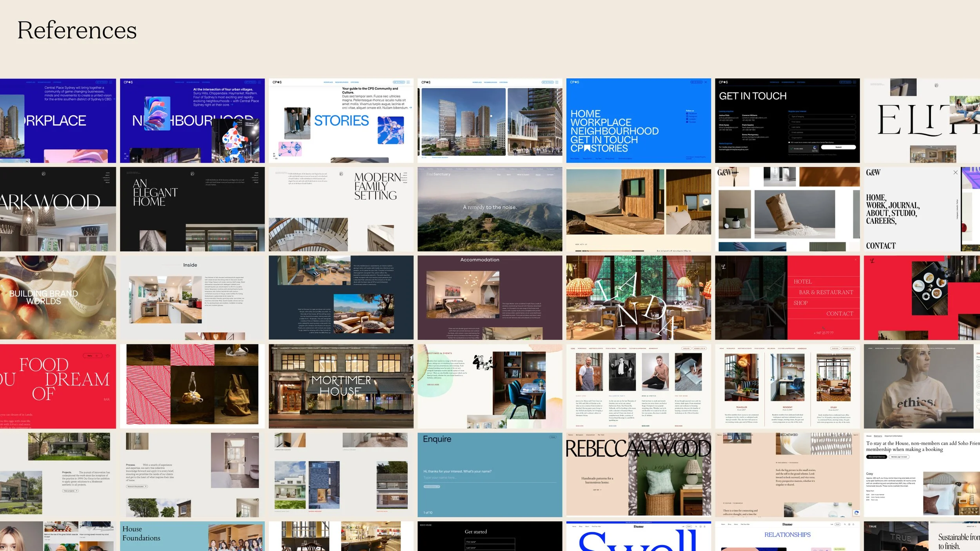Screen dimensions: 980x551
Task: Select BAR & RESTAURANT in red Landa menu
Action: pos(826,293)
